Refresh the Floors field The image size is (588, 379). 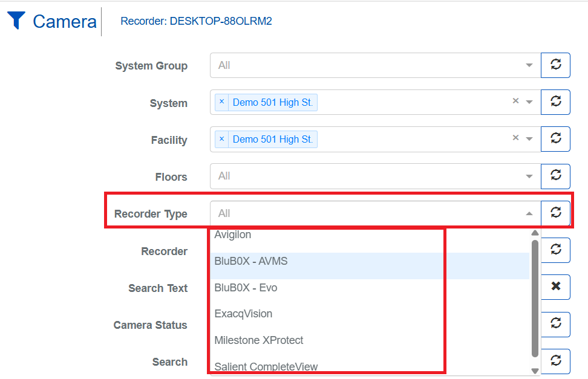point(555,176)
